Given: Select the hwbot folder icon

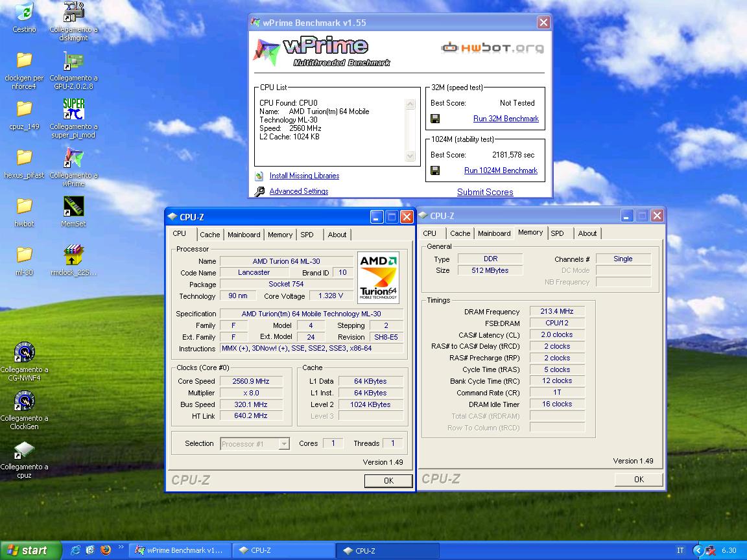Looking at the screenshot, I should (x=24, y=207).
